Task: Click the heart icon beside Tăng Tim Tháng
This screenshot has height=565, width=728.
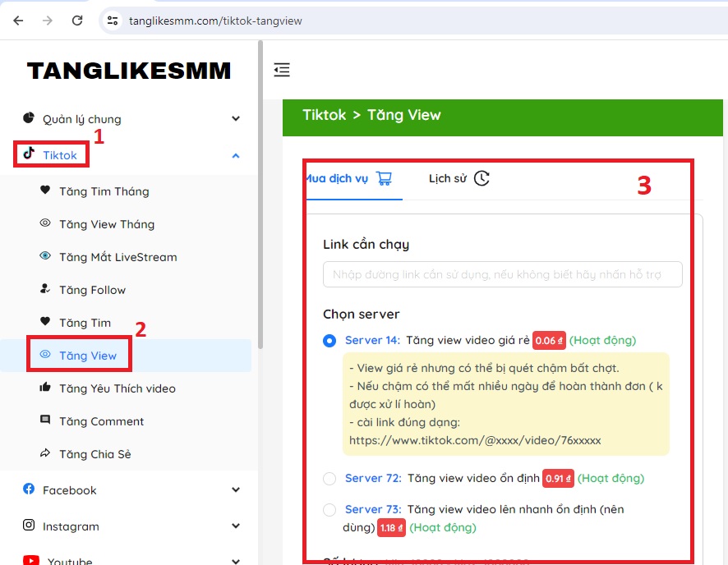Action: (45, 191)
